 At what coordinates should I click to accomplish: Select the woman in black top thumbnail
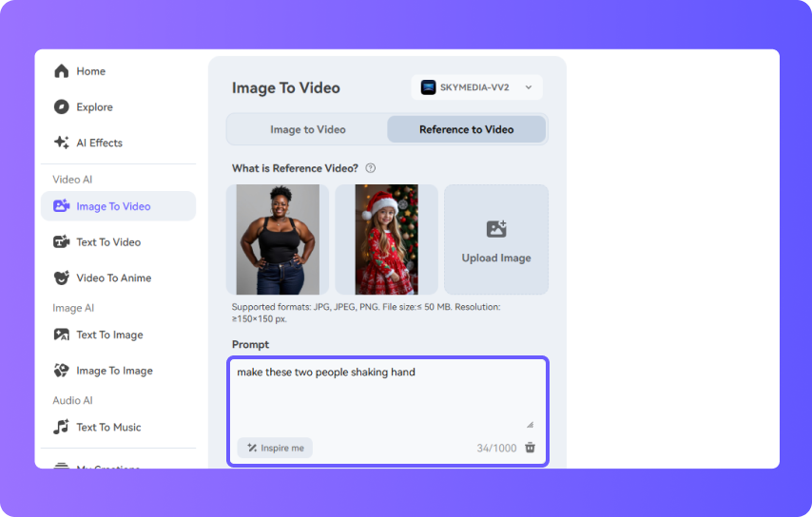pos(278,239)
